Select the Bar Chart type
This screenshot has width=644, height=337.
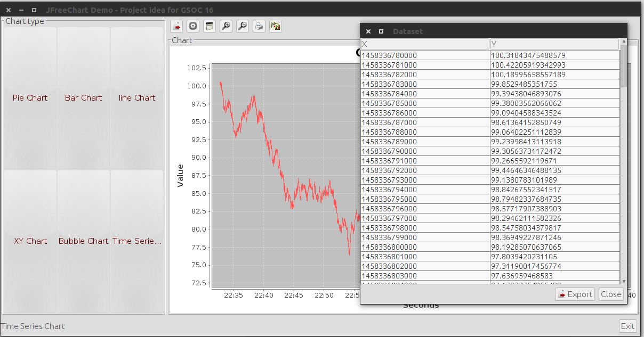point(84,98)
